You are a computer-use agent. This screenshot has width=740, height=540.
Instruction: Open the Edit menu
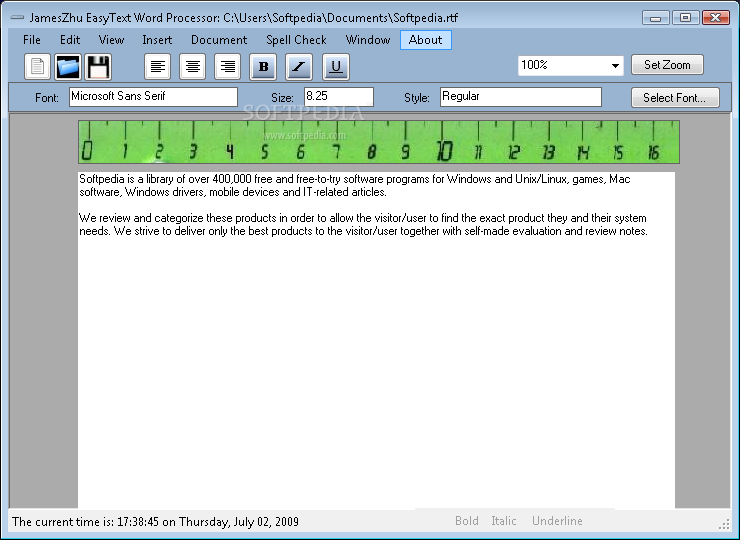pos(70,40)
